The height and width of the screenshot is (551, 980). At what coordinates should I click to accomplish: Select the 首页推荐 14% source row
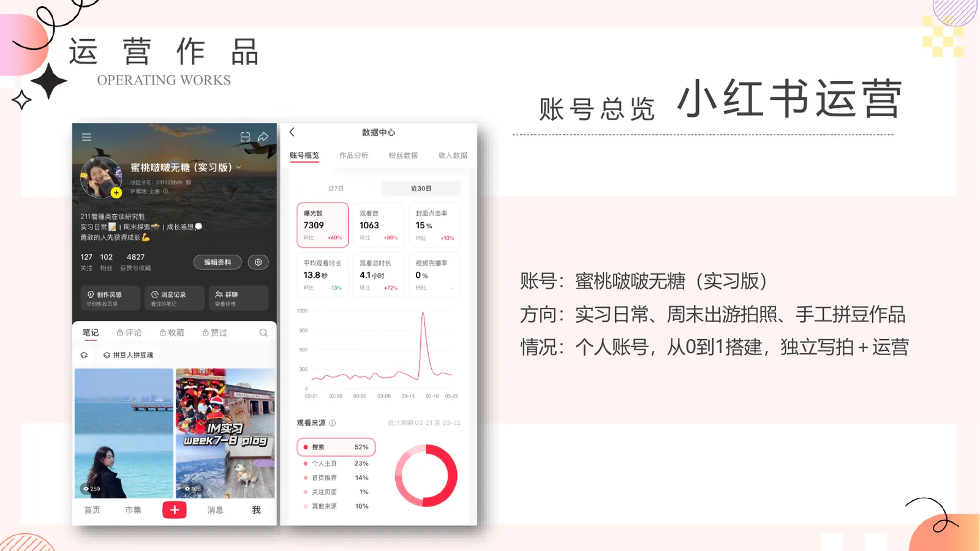336,478
